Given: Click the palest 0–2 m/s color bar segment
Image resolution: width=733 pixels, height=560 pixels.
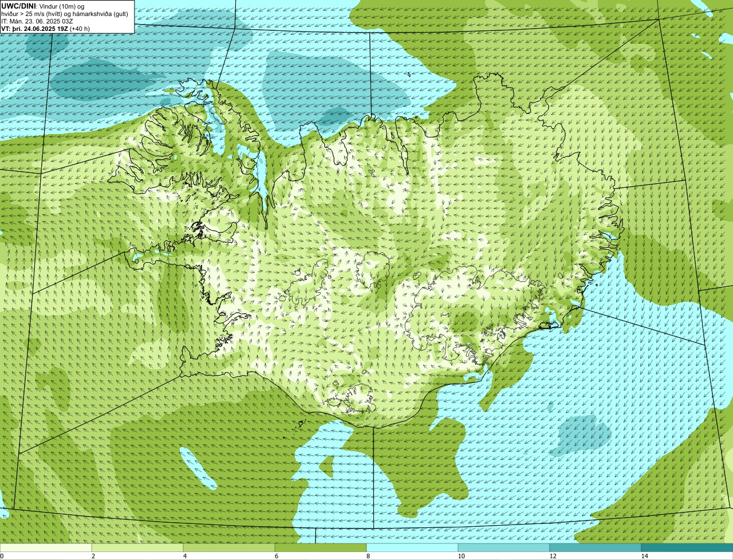Looking at the screenshot, I should pos(46,547).
